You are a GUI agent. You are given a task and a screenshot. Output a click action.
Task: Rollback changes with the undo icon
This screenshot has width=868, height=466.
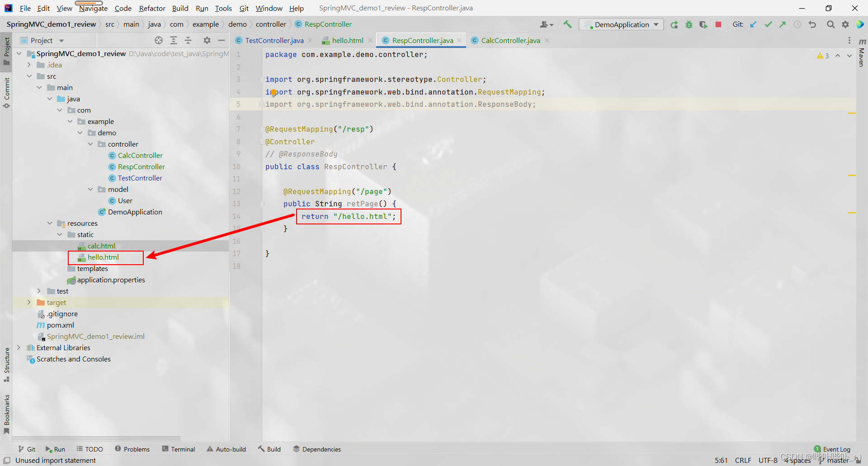pyautogui.click(x=812, y=24)
